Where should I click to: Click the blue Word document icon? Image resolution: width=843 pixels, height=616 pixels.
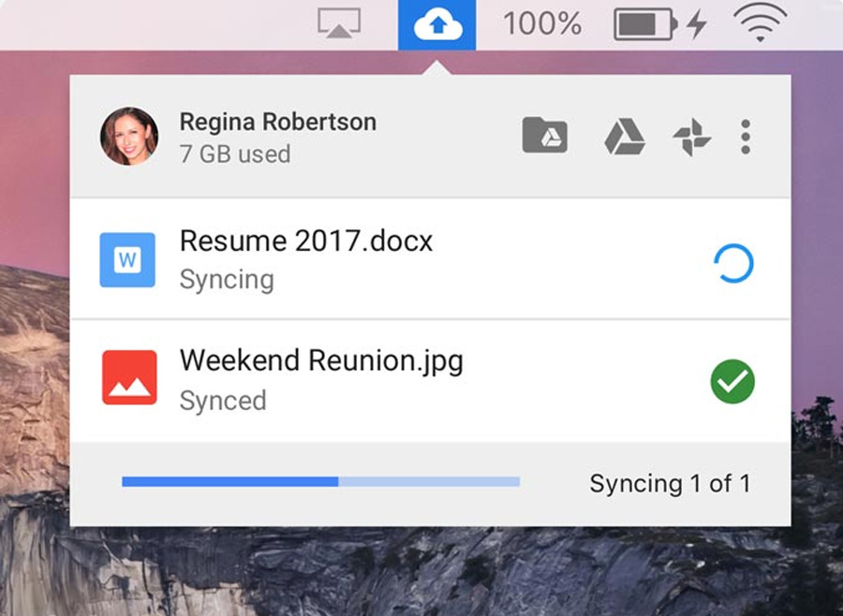point(128,259)
